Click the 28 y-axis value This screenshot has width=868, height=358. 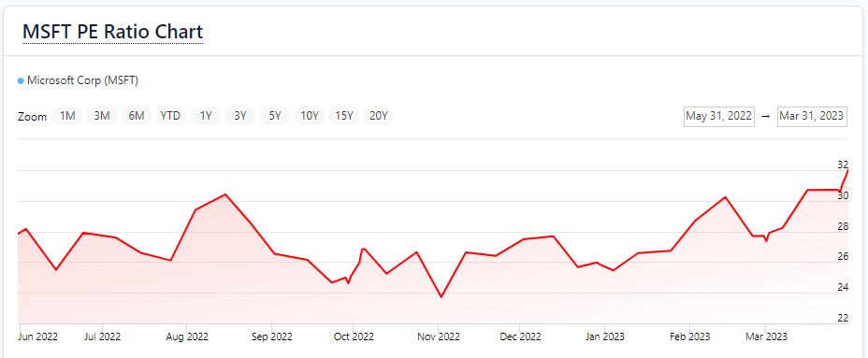pyautogui.click(x=843, y=226)
